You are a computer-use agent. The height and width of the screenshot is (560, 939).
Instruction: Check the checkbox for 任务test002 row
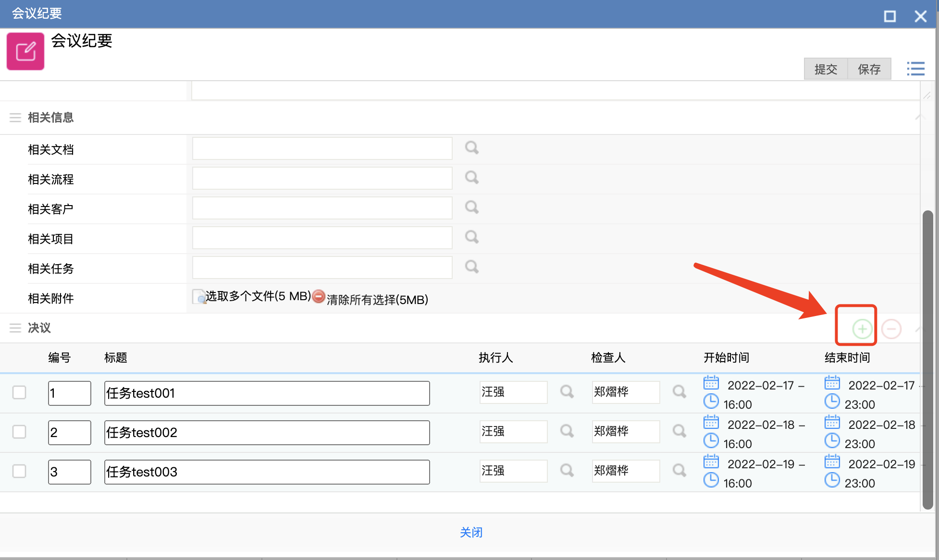pos(19,432)
